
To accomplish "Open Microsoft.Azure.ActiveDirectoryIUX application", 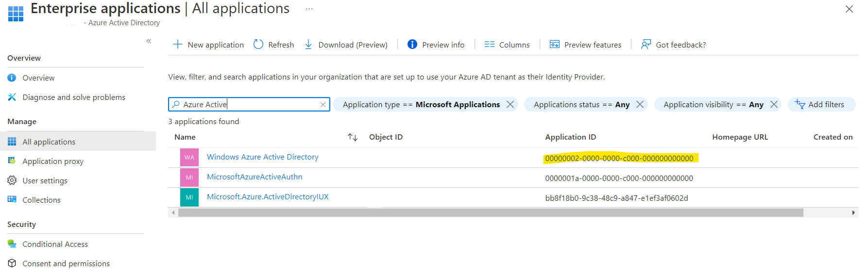I will click(268, 197).
